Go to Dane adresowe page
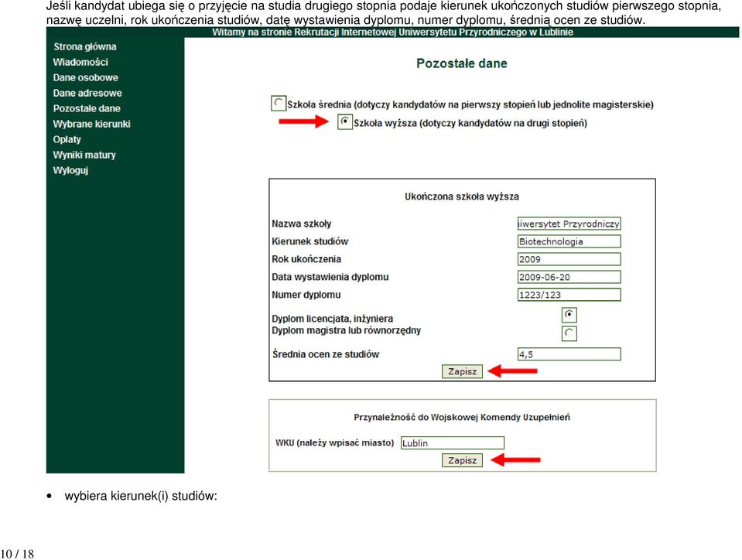Screen dimensions: 742x560 (x=87, y=93)
